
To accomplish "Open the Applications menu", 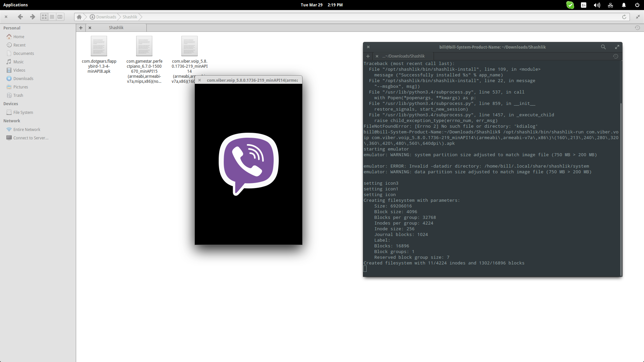I will point(15,5).
